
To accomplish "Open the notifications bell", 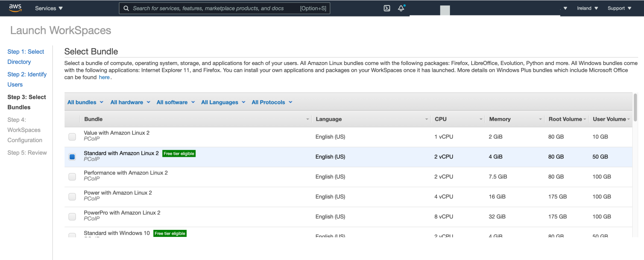I will click(401, 8).
